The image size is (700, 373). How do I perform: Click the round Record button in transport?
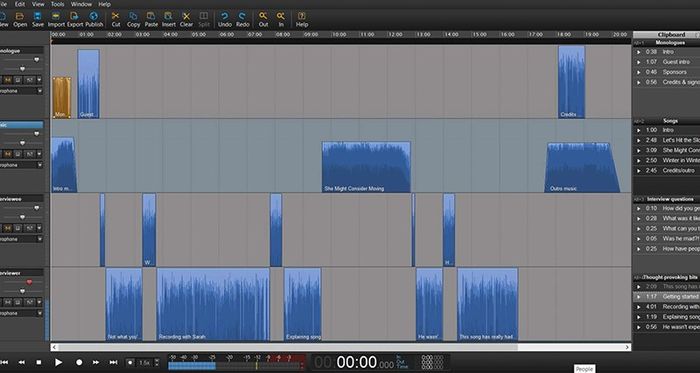79,362
